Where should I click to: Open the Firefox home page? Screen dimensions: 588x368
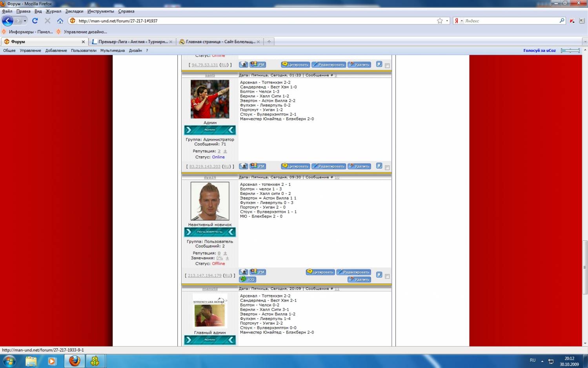pyautogui.click(x=60, y=21)
